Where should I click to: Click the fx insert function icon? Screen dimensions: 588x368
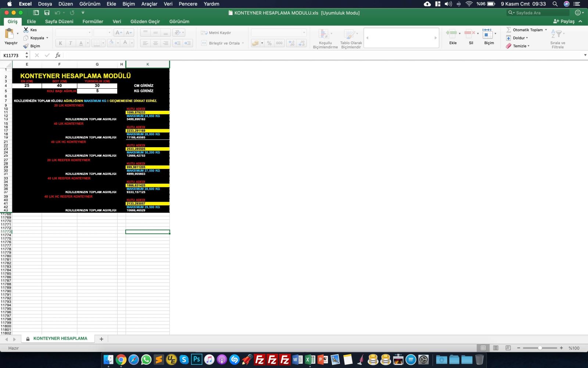58,55
